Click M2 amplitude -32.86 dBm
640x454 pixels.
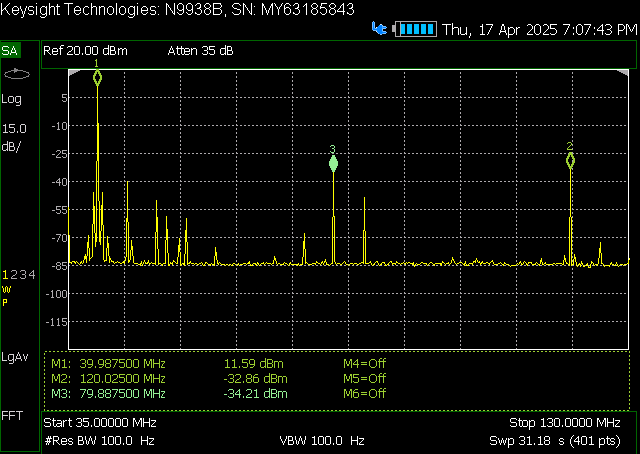tap(256, 378)
